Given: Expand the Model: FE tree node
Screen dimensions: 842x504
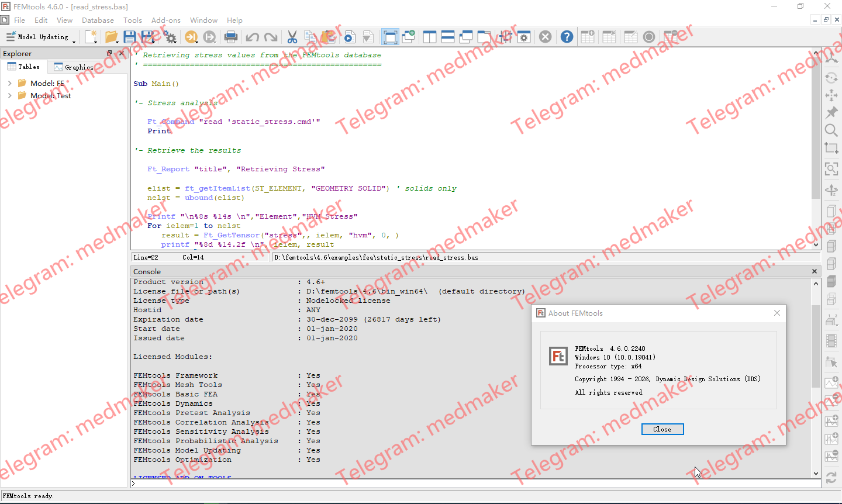Looking at the screenshot, I should (x=9, y=84).
